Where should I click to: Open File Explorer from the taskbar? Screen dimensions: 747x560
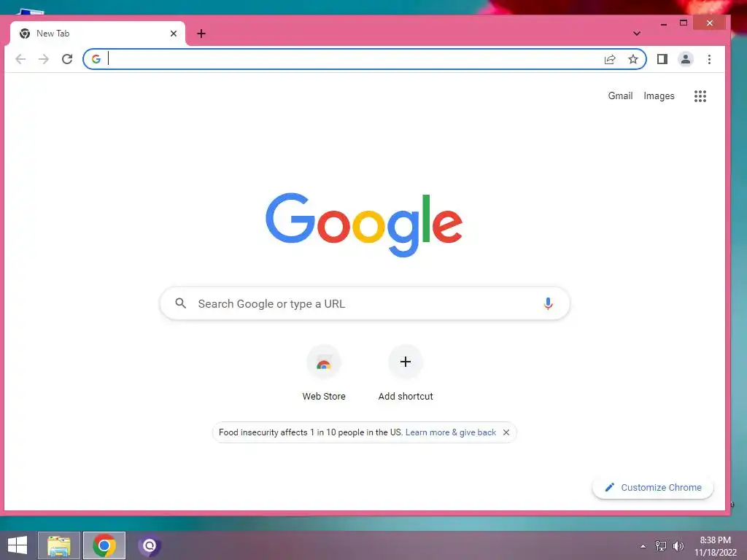58,545
